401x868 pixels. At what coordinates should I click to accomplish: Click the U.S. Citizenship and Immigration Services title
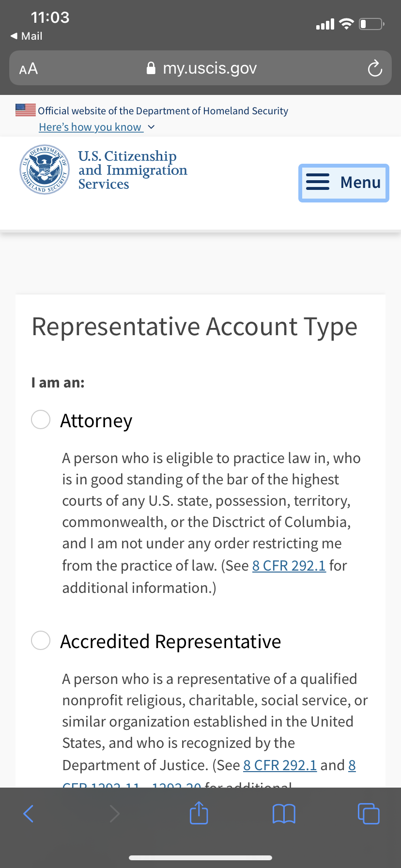pyautogui.click(x=132, y=170)
